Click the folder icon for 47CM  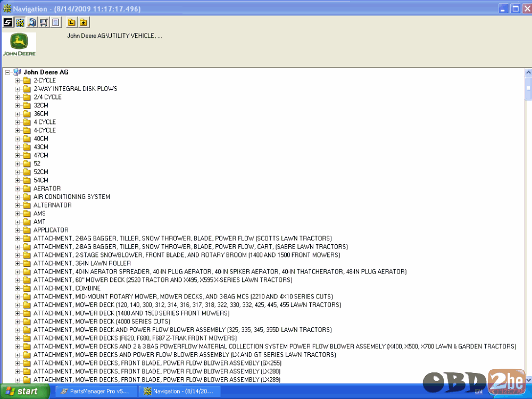point(27,155)
